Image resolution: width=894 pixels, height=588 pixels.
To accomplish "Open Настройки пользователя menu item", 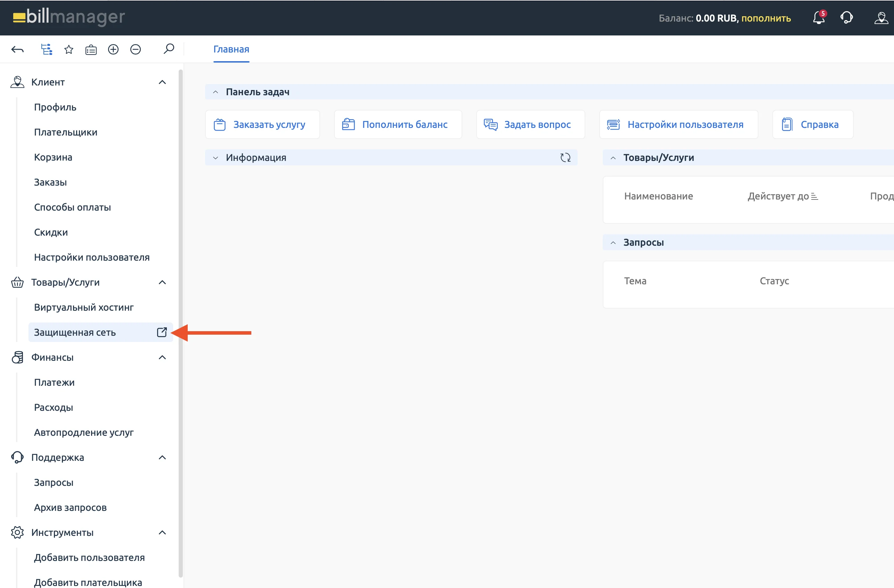I will pyautogui.click(x=92, y=256).
